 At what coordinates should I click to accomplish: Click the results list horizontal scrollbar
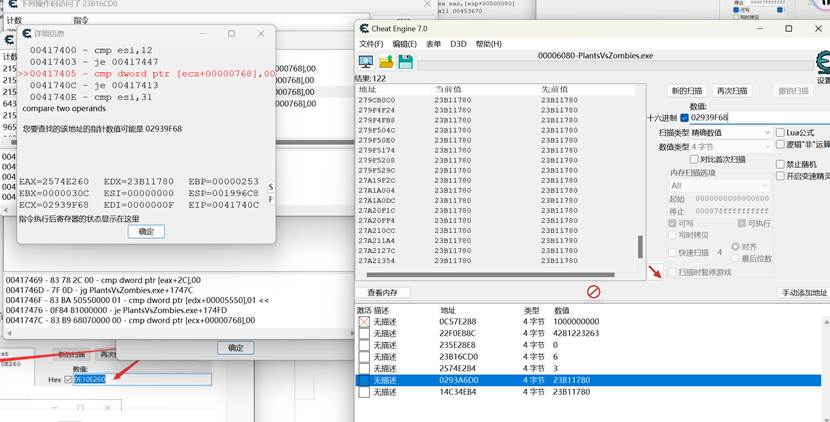(x=490, y=275)
